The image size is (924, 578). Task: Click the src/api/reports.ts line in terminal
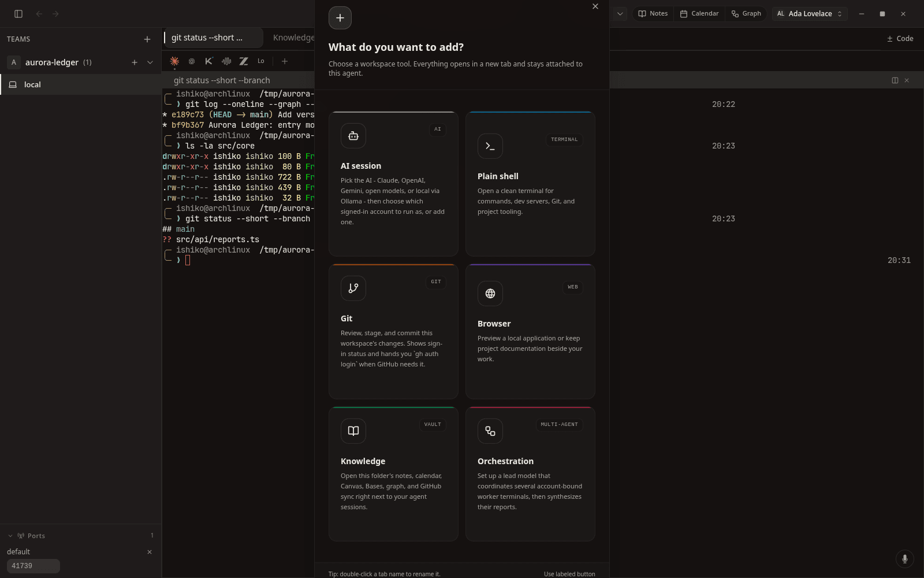click(218, 239)
